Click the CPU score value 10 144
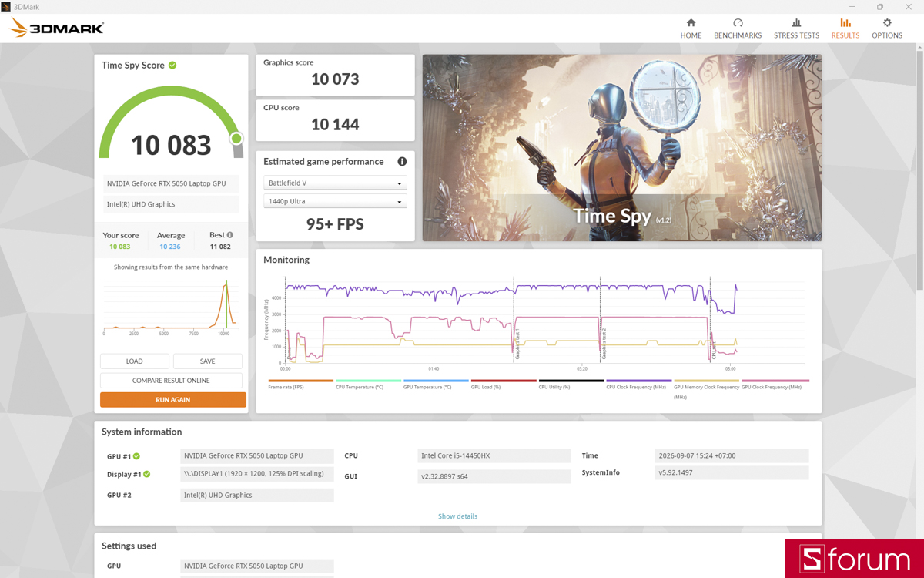This screenshot has width=924, height=578. (335, 124)
